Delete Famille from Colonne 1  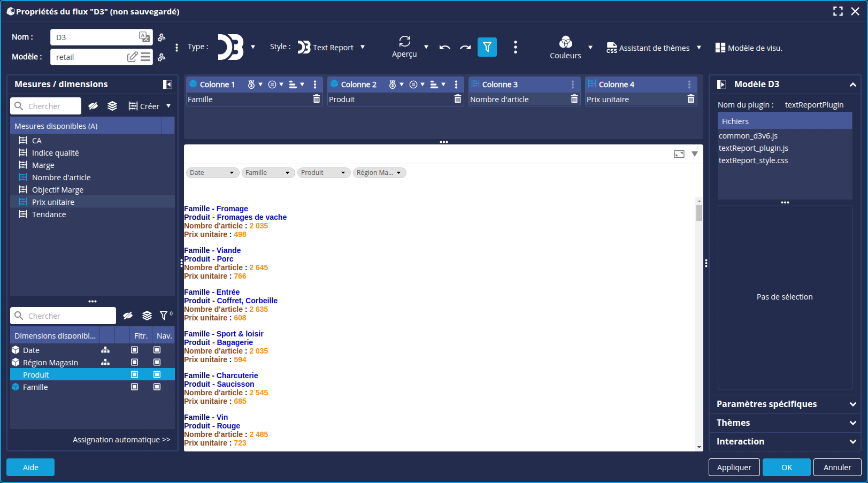click(317, 99)
